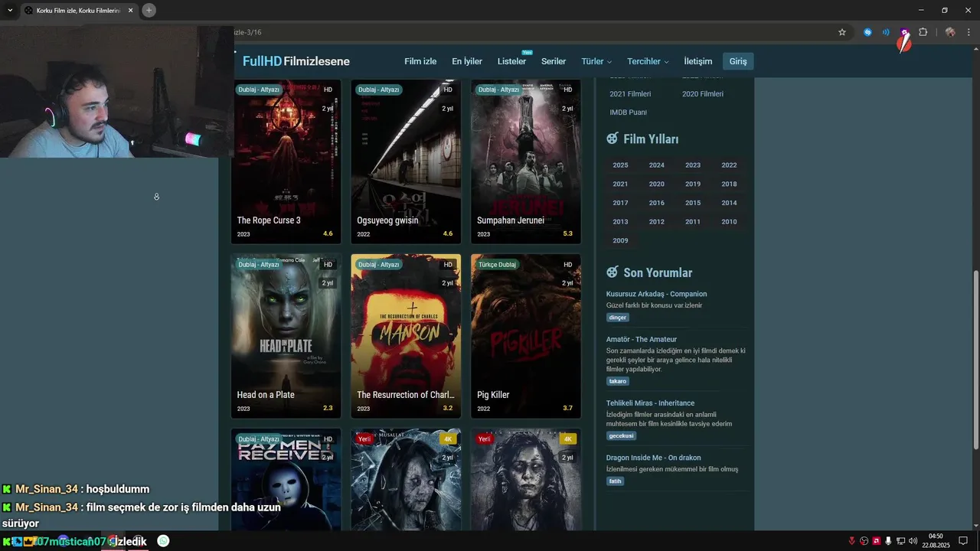Click the dinçer username tag
Viewport: 980px width, 551px height.
(618, 318)
